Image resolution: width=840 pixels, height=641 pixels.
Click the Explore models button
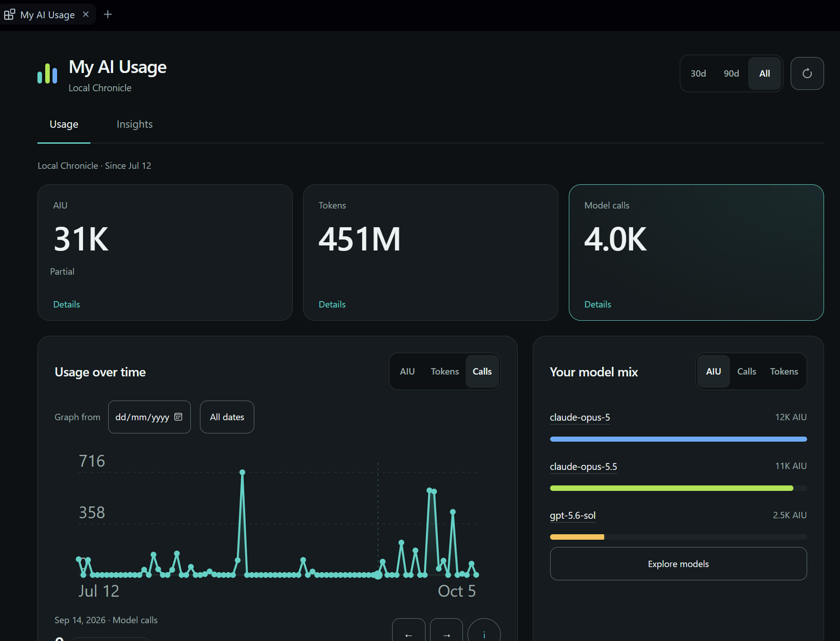pos(678,564)
